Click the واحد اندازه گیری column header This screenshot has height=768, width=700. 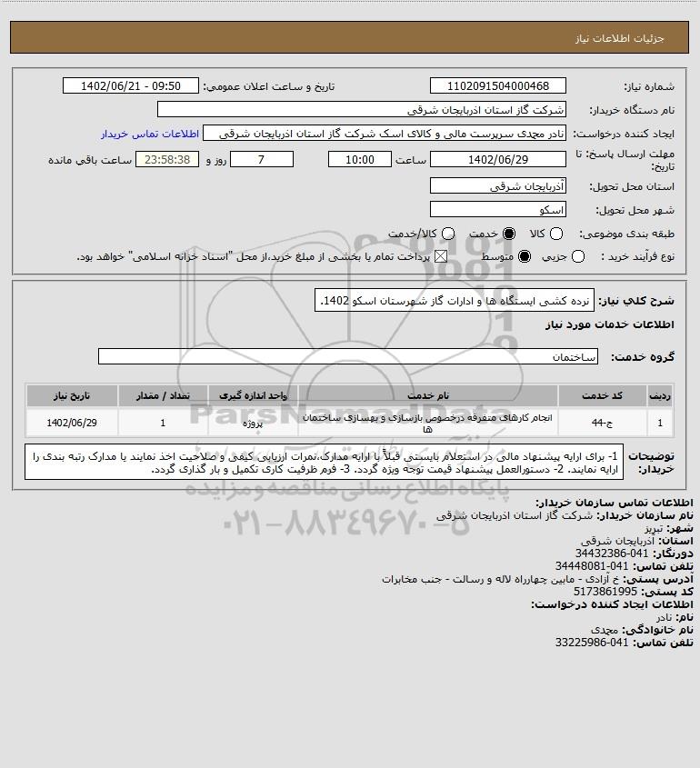(254, 395)
